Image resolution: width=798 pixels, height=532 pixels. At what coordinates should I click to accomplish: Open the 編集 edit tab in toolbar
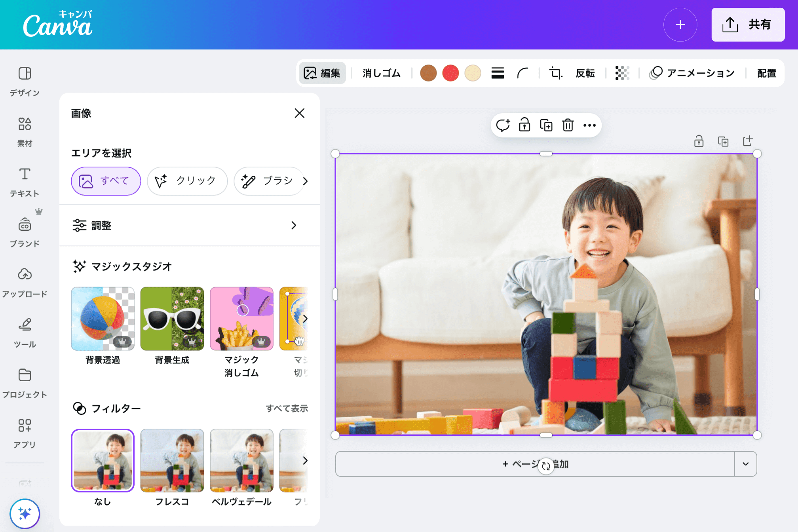point(322,73)
